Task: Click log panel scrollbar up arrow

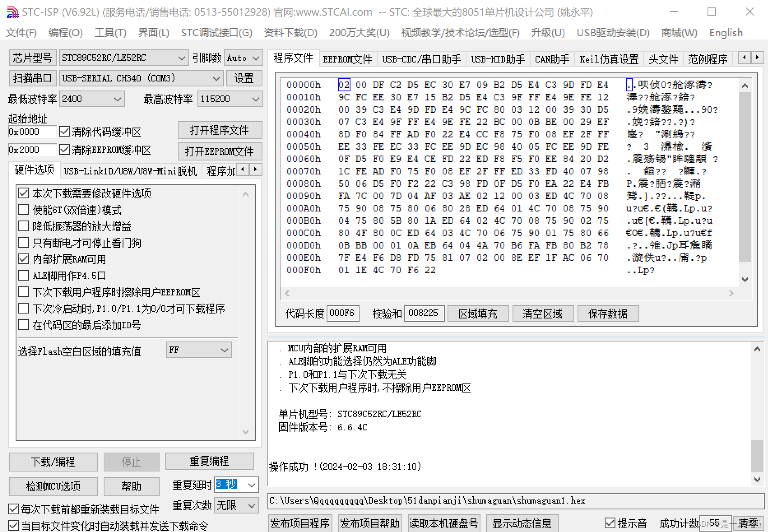Action: pos(757,349)
